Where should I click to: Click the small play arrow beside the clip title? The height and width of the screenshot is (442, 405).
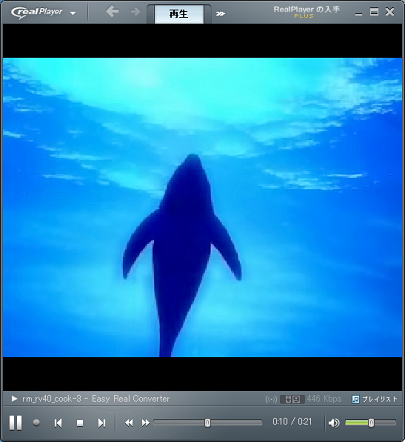pos(14,399)
